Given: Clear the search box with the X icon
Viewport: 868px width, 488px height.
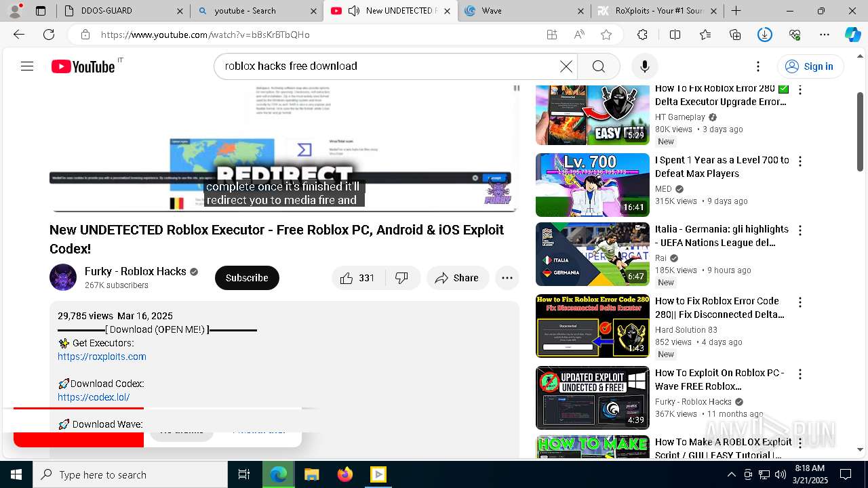Looking at the screenshot, I should pos(566,66).
